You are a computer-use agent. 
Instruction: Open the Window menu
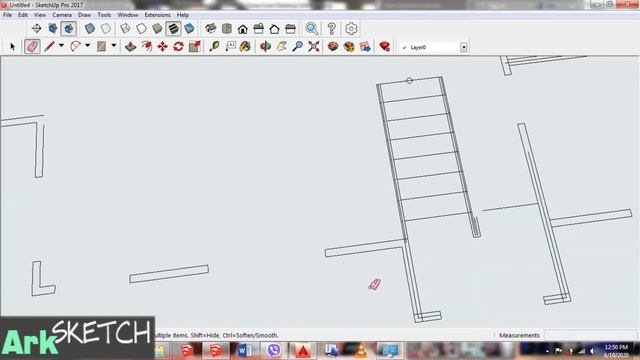point(128,15)
